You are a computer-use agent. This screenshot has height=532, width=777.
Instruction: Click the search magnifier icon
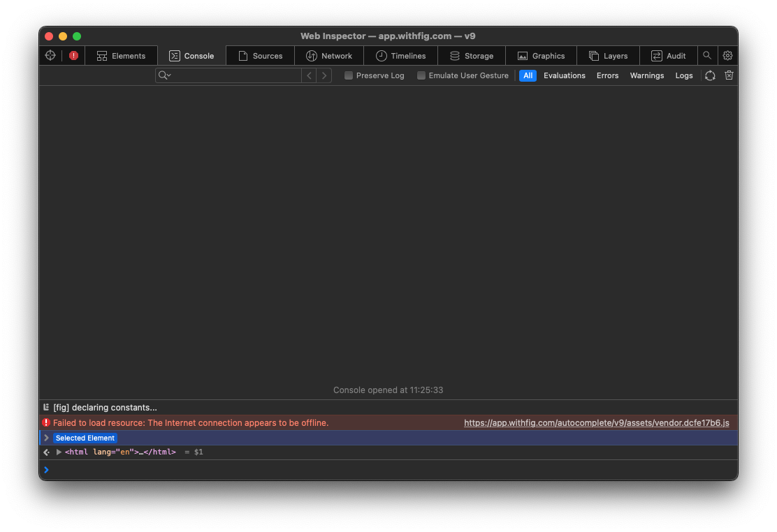pyautogui.click(x=707, y=55)
